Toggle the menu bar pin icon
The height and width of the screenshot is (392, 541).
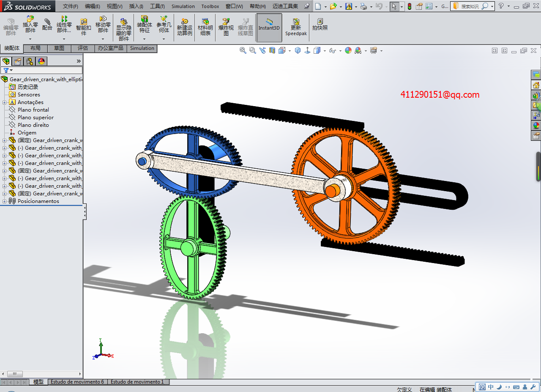point(306,6)
